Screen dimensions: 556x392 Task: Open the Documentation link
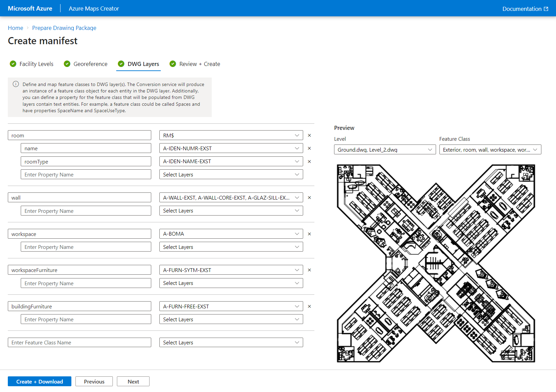pos(525,9)
